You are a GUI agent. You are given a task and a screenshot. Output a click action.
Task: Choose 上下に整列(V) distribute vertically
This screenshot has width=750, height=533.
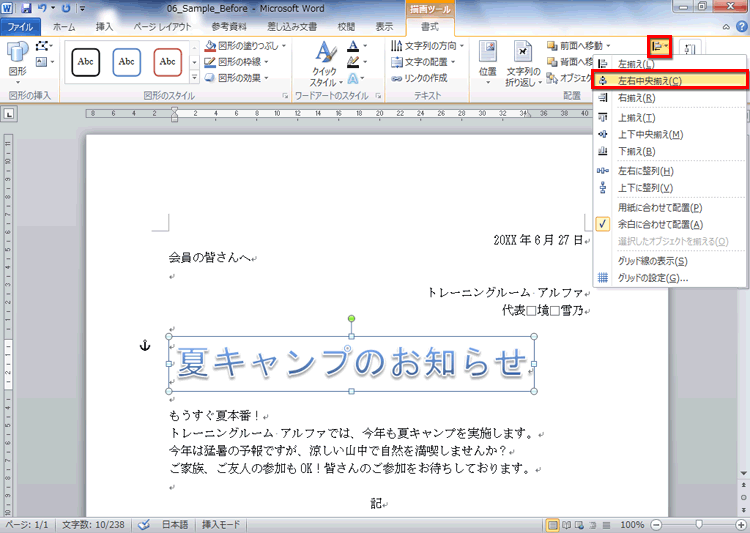pos(669,188)
